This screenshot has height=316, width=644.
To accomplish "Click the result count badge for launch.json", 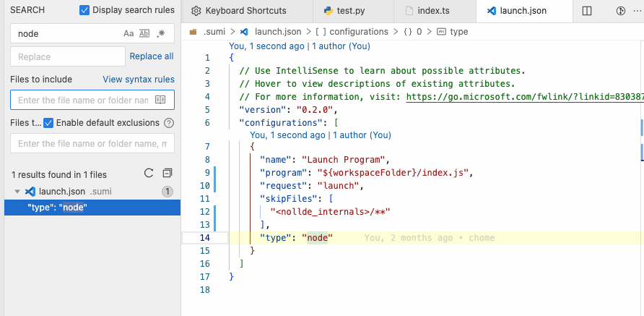I will 167,192.
